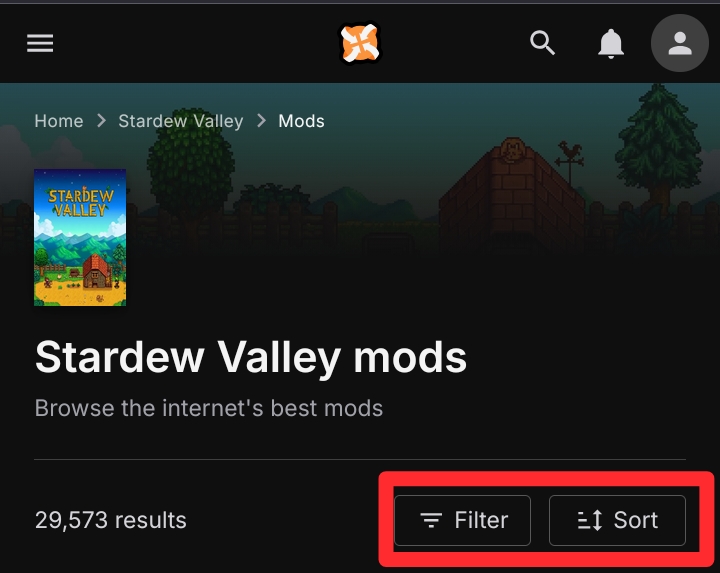Click the 29,573 results count
The image size is (720, 573).
click(x=111, y=520)
